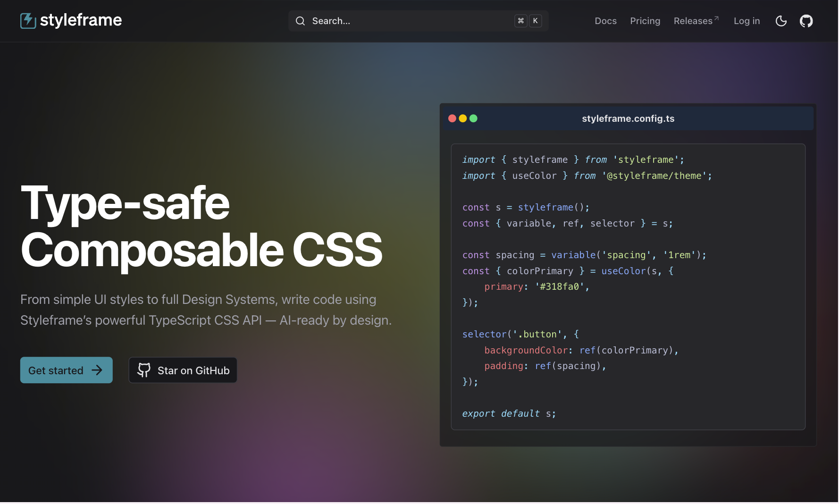Viewport: 839px width, 504px height.
Task: Click the yellow traffic light dot
Action: 463,118
